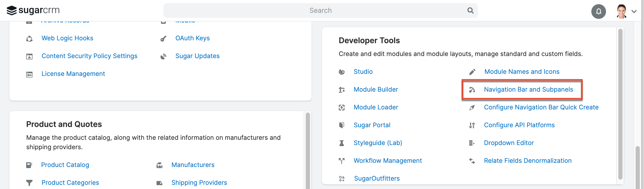The image size is (644, 189).
Task: Go to Content Security Policy Settings
Action: (x=89, y=56)
